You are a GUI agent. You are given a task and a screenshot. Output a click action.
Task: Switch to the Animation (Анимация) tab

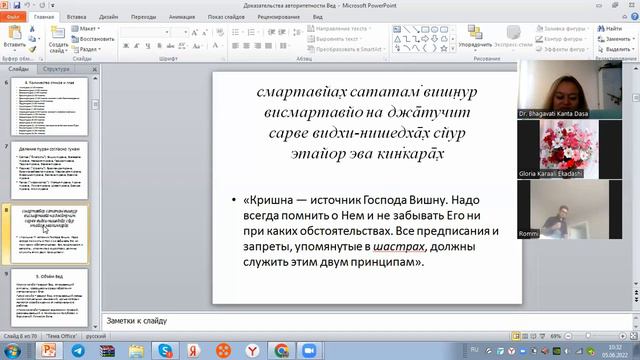[x=182, y=17]
